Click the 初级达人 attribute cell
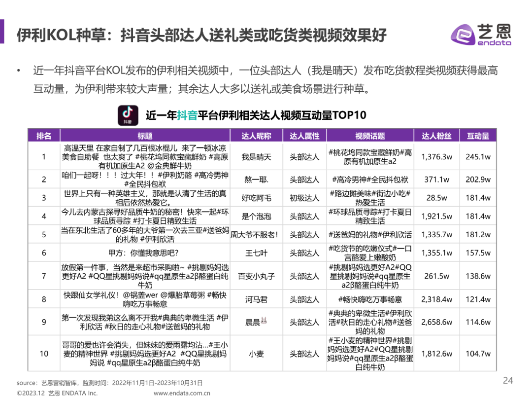Viewport: 532px width, 399px height. pos(305,198)
